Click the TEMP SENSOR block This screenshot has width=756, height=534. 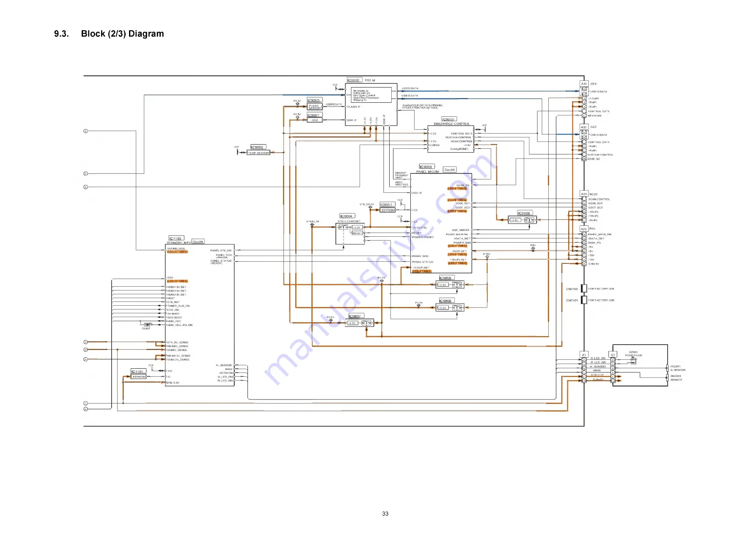258,153
